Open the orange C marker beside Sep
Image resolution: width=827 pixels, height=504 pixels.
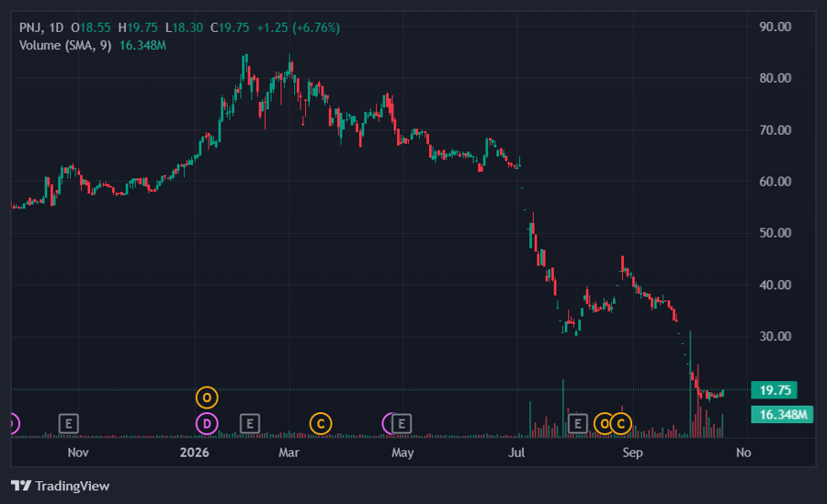tap(621, 423)
